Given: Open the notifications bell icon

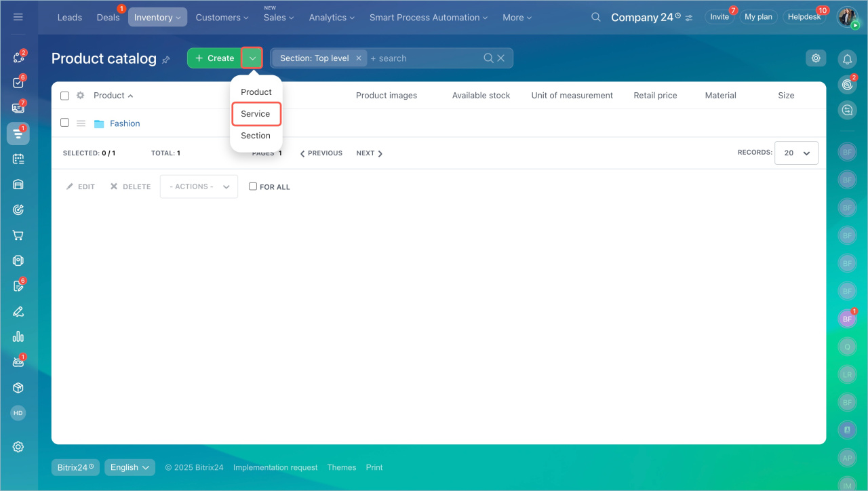Looking at the screenshot, I should point(847,59).
